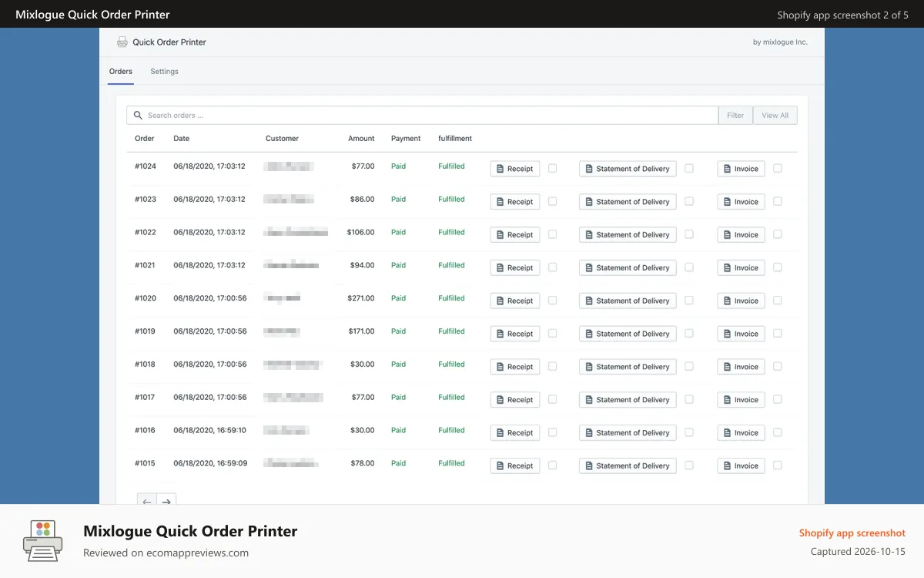Click the Fulfilled status of order #1016
924x578 pixels.
(x=452, y=431)
